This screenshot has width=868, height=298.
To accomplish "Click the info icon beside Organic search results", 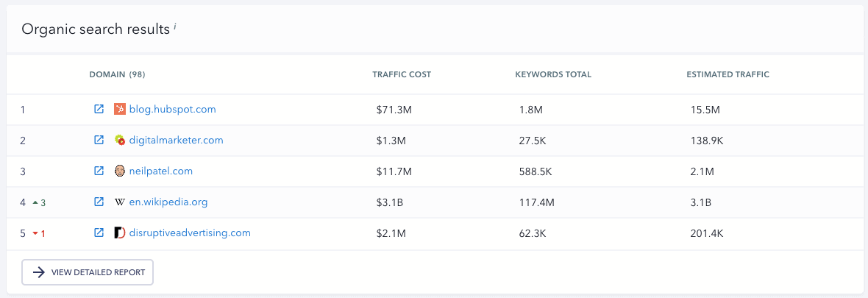I will pyautogui.click(x=175, y=26).
